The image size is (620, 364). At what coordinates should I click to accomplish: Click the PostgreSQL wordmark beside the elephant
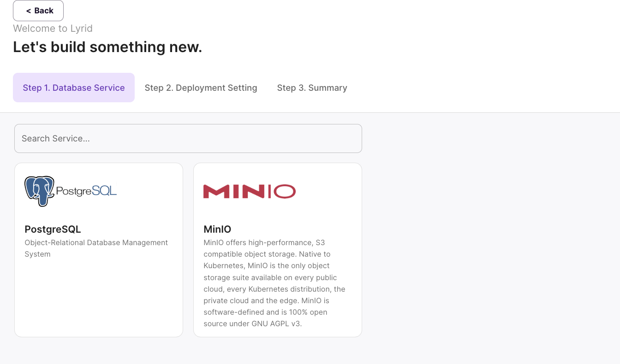(86, 191)
